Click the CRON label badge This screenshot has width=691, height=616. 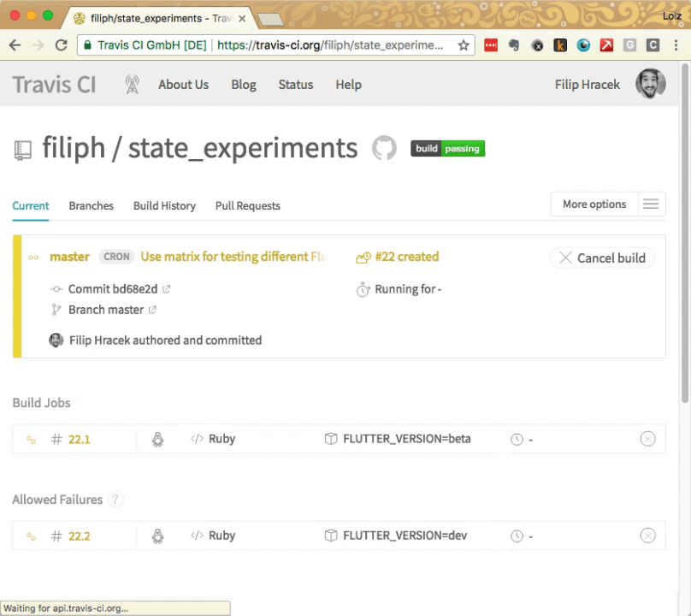[x=116, y=257]
